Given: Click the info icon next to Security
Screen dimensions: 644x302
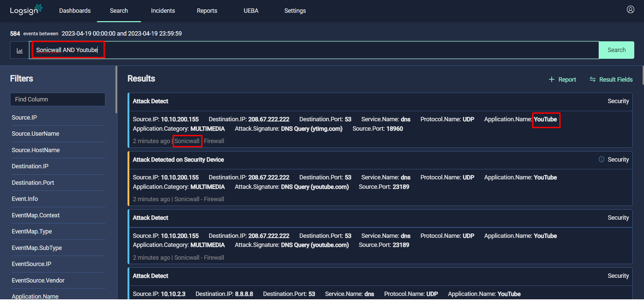Looking at the screenshot, I should pyautogui.click(x=601, y=159).
